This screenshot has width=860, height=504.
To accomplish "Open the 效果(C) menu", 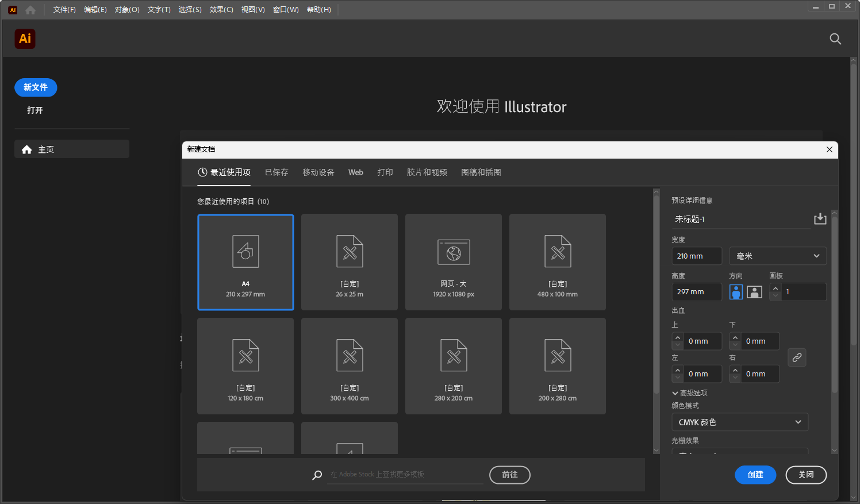I will click(x=221, y=10).
